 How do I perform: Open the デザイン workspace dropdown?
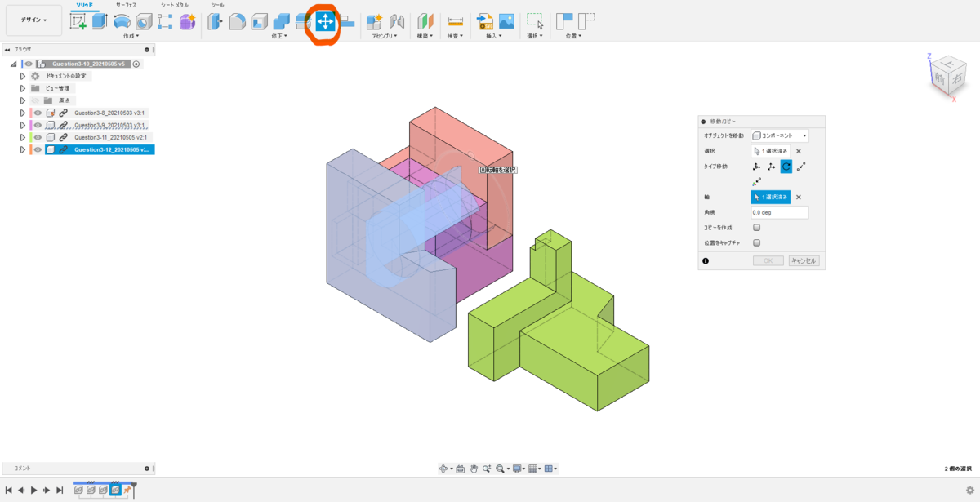33,20
